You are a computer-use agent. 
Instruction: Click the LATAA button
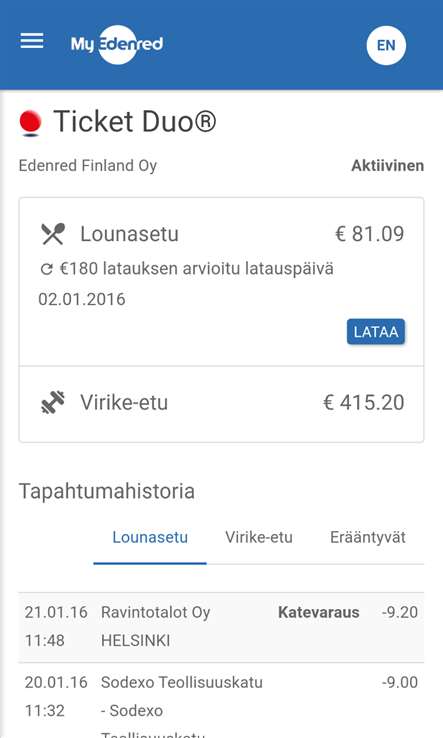pyautogui.click(x=376, y=332)
